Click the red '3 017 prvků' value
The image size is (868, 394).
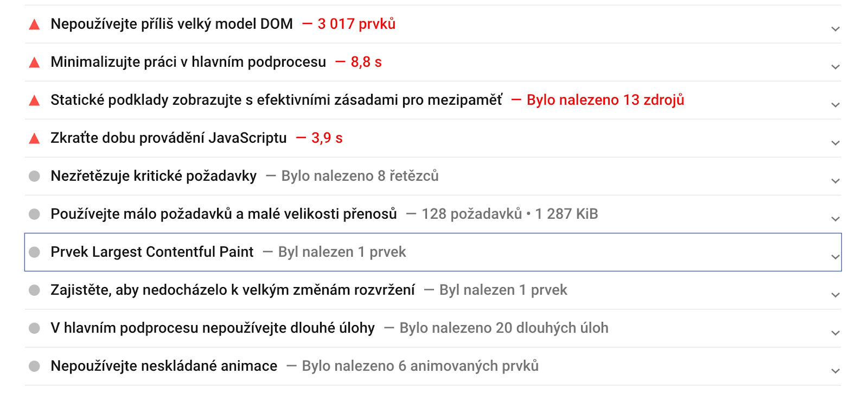[356, 24]
